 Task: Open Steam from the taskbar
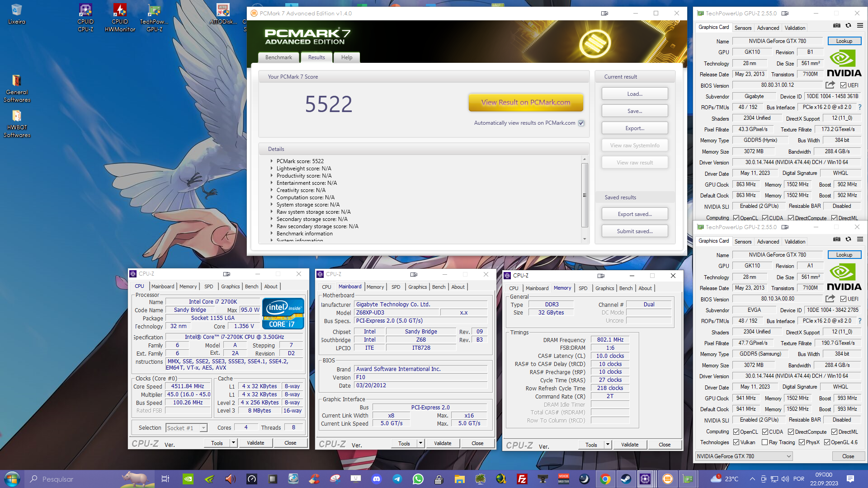(x=626, y=479)
